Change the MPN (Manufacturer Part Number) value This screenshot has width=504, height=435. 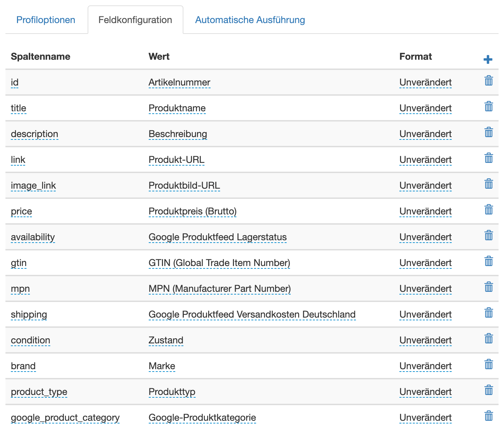coord(220,289)
